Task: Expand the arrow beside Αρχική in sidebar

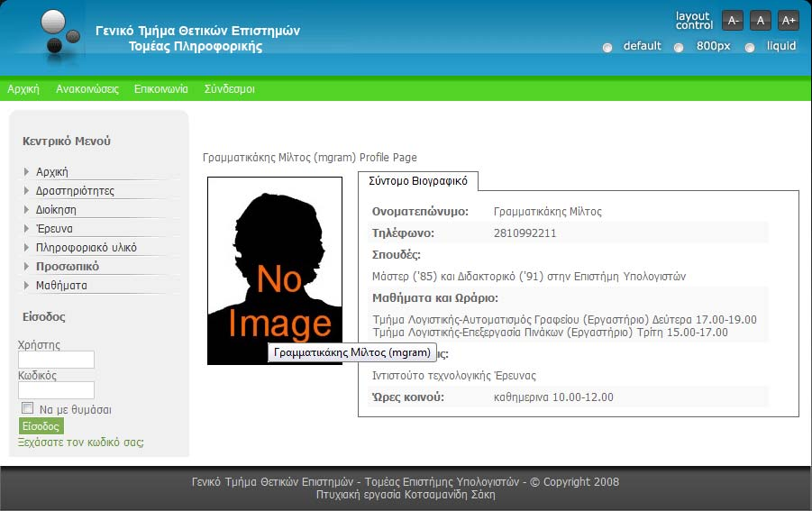Action: coord(26,171)
